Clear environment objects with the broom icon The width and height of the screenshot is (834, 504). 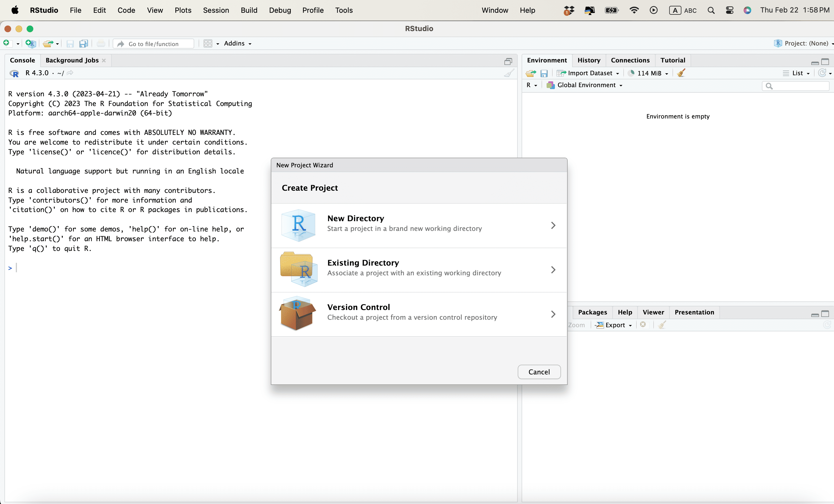pyautogui.click(x=681, y=73)
